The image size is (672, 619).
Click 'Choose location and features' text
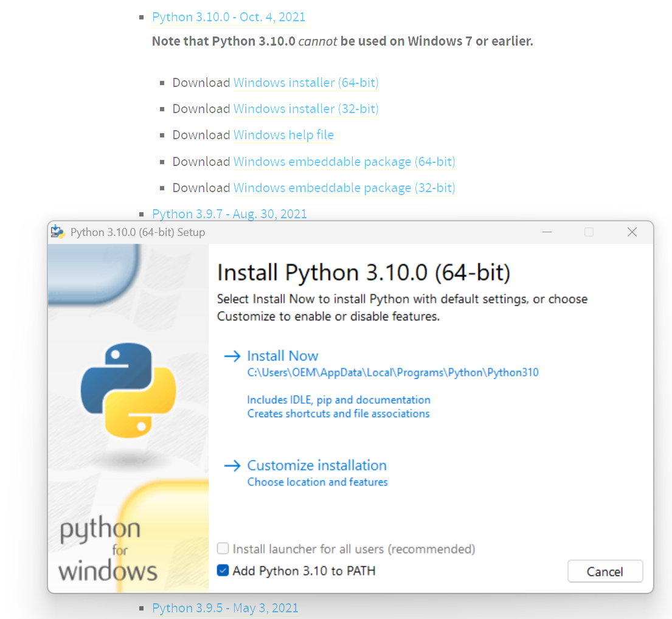[x=317, y=482]
